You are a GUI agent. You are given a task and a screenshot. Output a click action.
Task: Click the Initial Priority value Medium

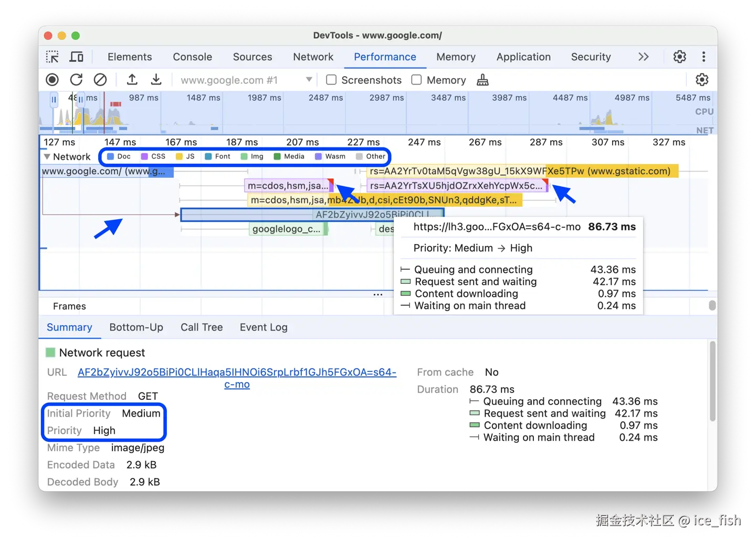pos(141,413)
